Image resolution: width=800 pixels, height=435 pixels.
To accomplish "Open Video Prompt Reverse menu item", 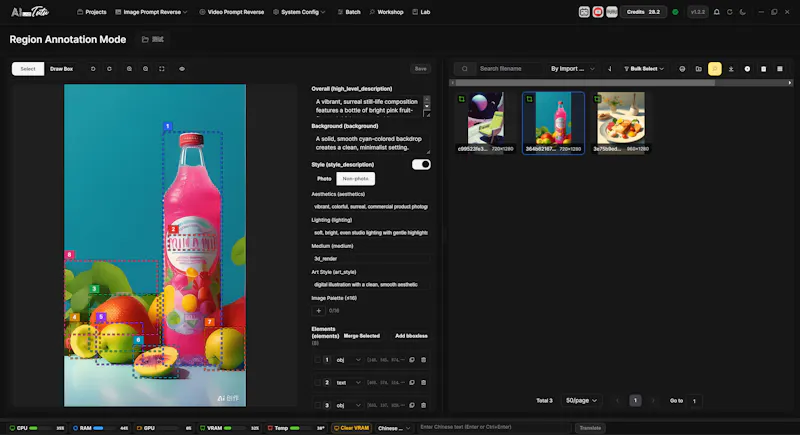I will [x=232, y=12].
